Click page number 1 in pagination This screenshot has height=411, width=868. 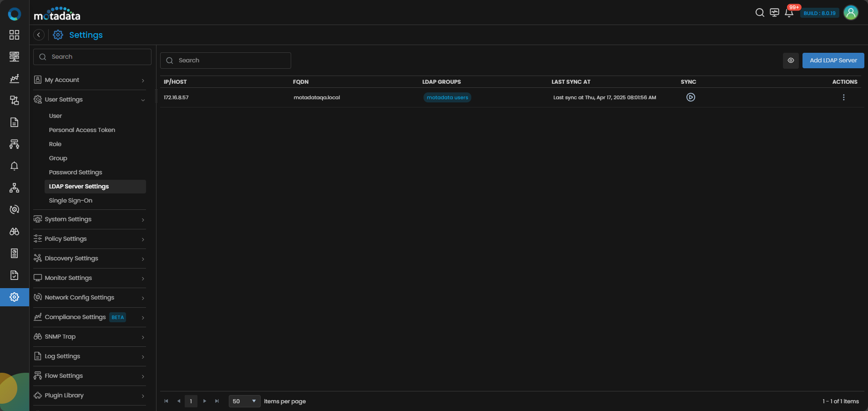(x=191, y=401)
